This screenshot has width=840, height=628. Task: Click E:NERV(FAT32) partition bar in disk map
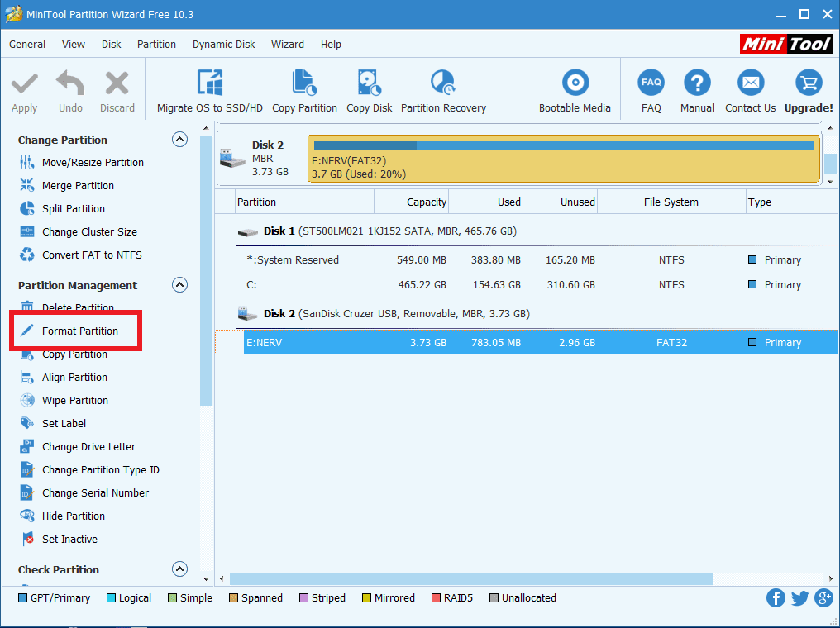coord(564,159)
